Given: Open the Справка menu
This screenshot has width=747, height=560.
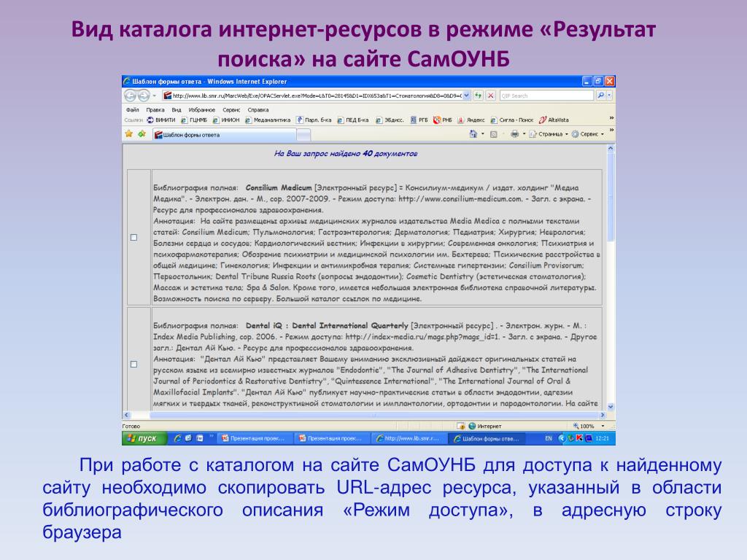Looking at the screenshot, I should pos(258,109).
